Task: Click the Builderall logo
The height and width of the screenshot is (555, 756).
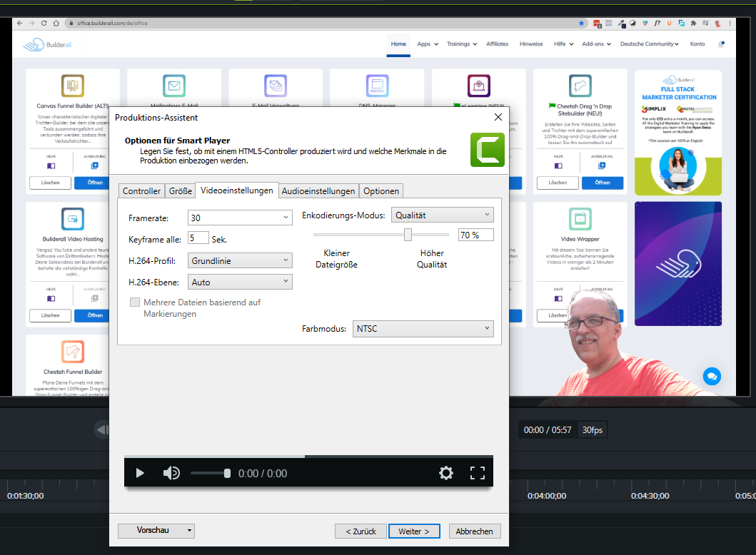Action: (47, 45)
